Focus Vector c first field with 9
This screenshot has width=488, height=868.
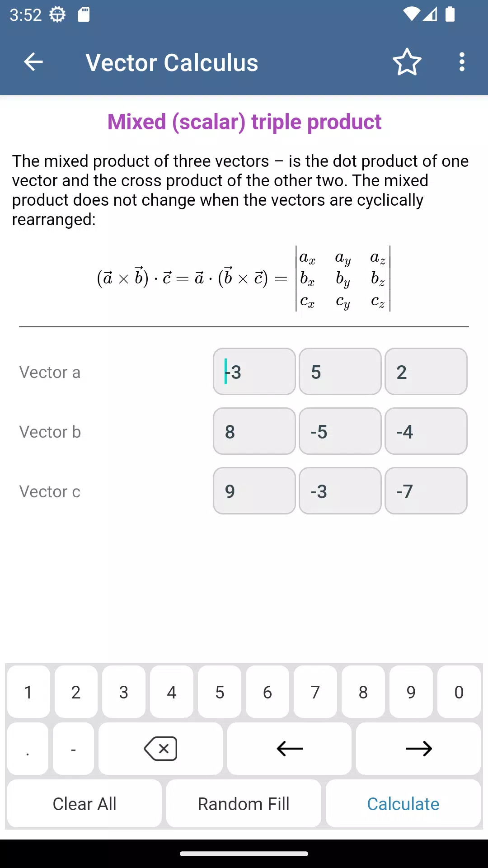coord(254,491)
